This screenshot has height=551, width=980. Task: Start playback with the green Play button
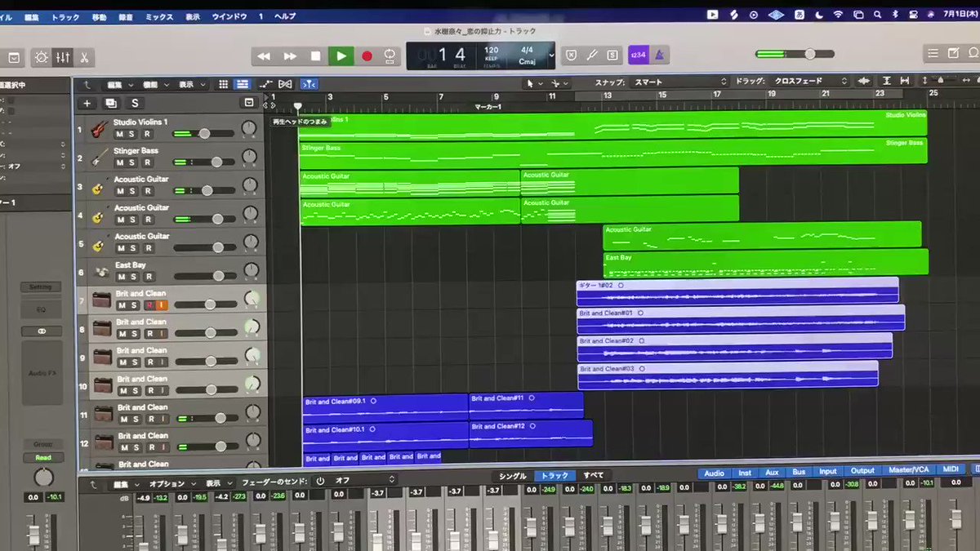pos(341,56)
